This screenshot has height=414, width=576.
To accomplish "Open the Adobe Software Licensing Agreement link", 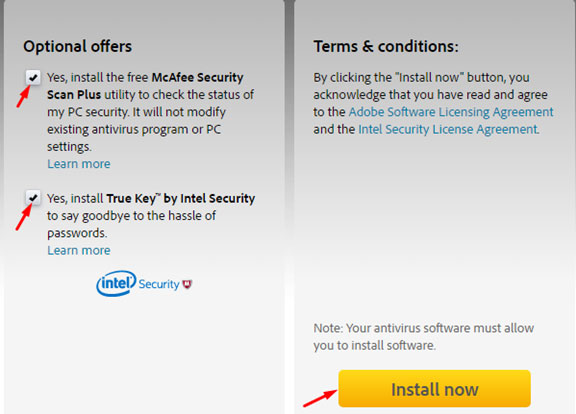I will pyautogui.click(x=451, y=112).
